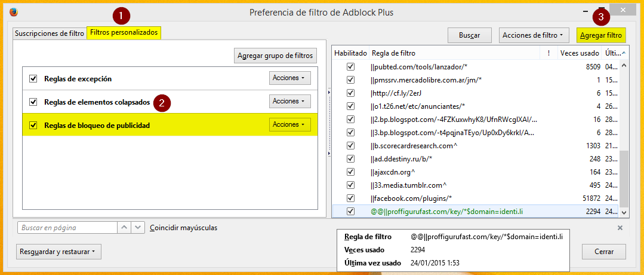Uncheck the 33.media.tumblr.com filter

350,185
